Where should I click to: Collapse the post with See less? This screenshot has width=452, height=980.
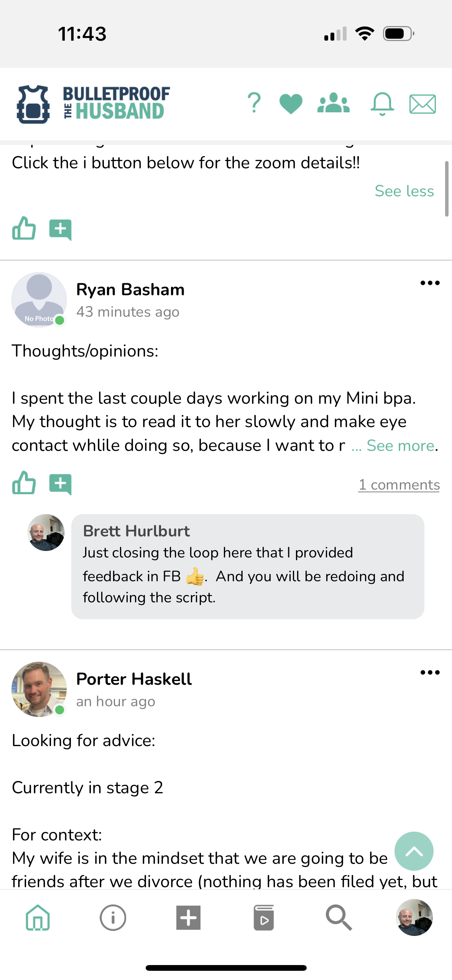(404, 191)
